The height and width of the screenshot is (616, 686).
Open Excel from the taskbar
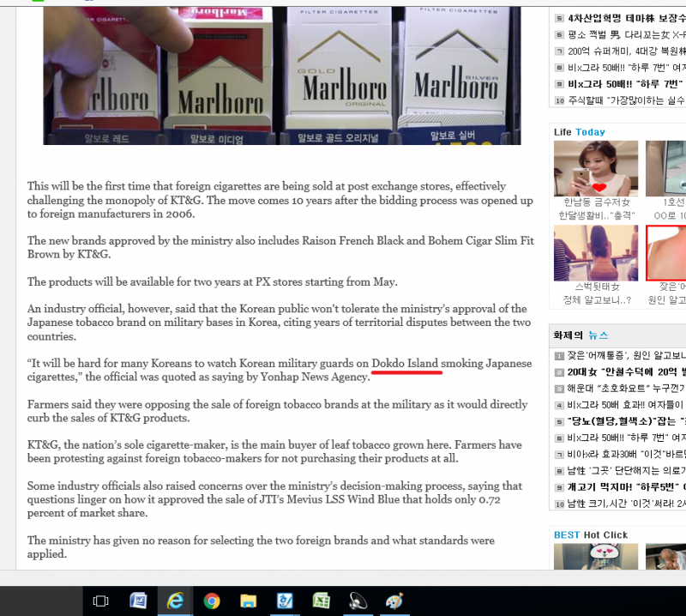pyautogui.click(x=322, y=601)
